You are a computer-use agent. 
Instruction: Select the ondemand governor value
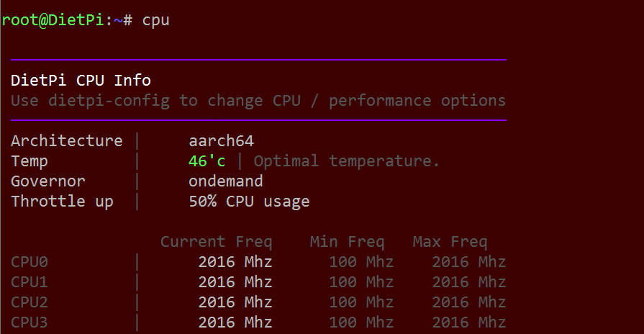(x=225, y=181)
